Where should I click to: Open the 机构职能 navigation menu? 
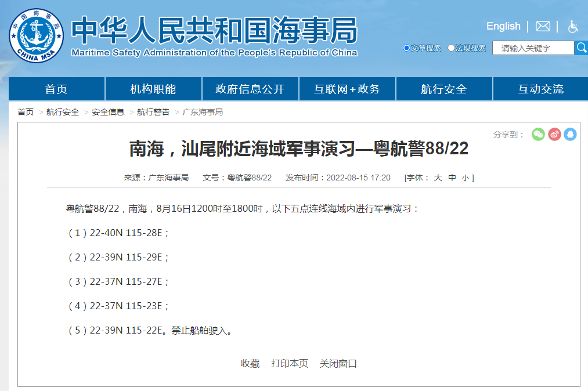tap(153, 88)
